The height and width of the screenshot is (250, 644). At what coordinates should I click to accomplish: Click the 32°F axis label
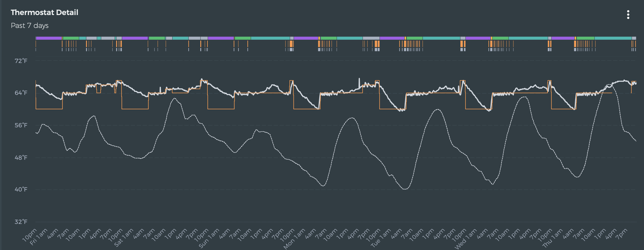click(21, 222)
